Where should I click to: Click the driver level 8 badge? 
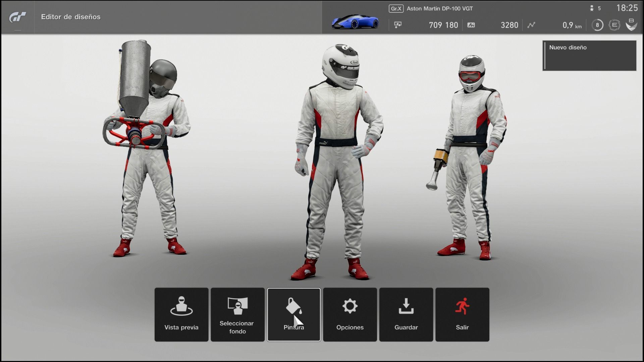(597, 25)
